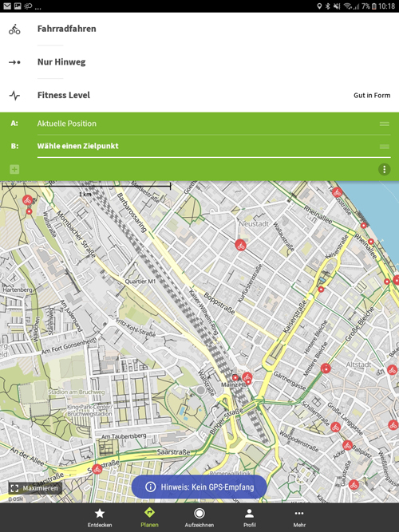Switch to the Entdecken tab

point(100,518)
